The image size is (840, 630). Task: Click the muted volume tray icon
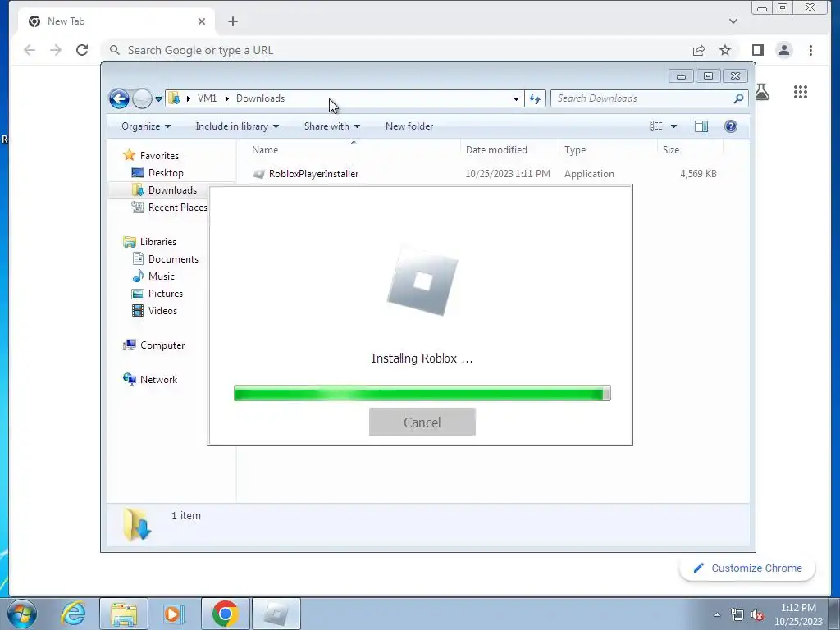[x=757, y=615]
